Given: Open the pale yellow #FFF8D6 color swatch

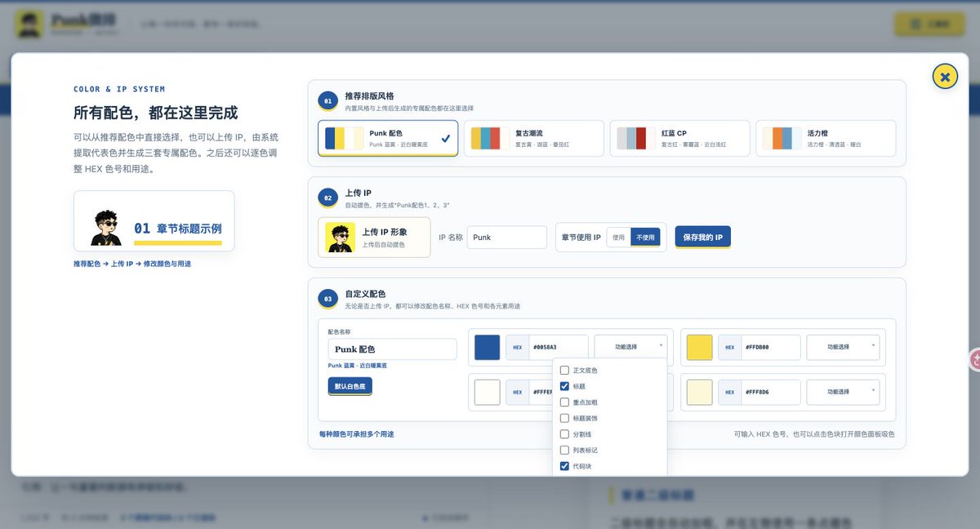Looking at the screenshot, I should [x=700, y=392].
